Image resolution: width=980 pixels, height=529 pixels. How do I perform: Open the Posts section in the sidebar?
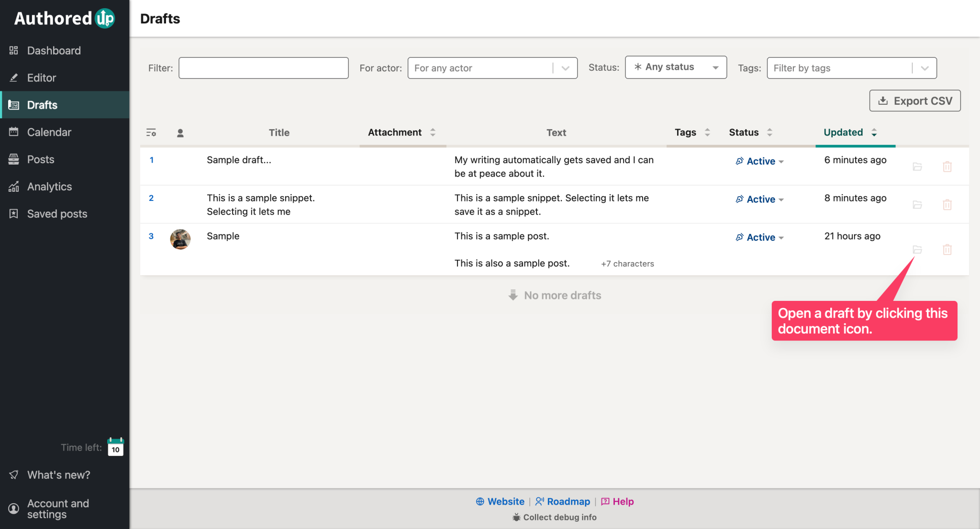(x=40, y=159)
